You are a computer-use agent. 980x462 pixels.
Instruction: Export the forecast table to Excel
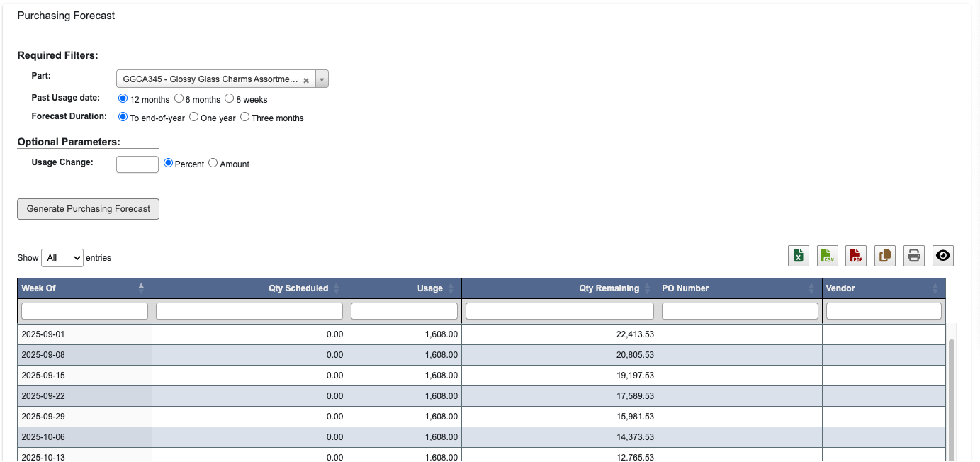[x=798, y=255]
